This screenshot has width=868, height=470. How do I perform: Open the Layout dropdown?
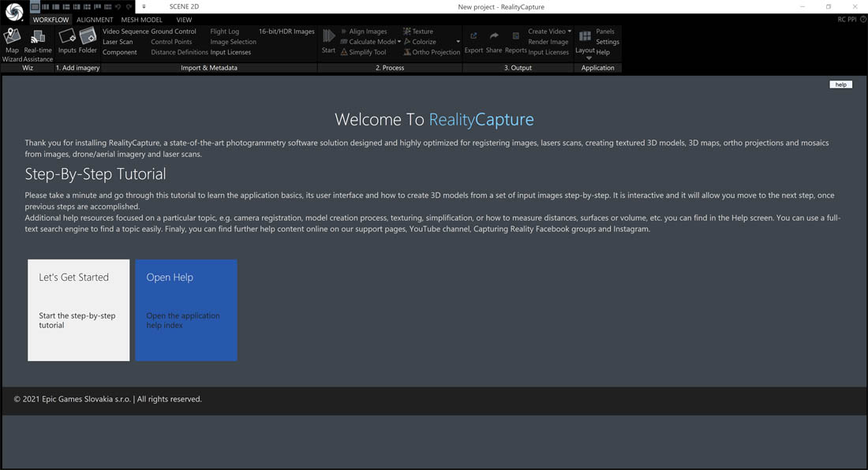pyautogui.click(x=586, y=44)
